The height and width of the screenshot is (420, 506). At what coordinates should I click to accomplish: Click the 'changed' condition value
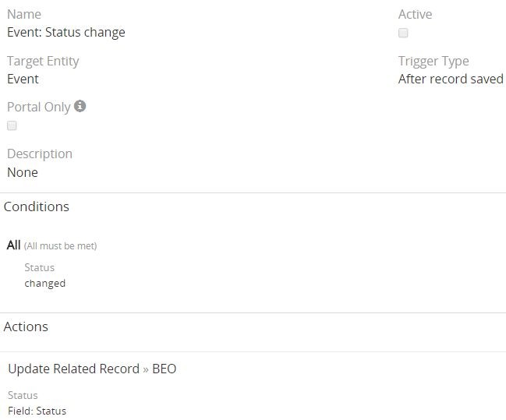[45, 284]
